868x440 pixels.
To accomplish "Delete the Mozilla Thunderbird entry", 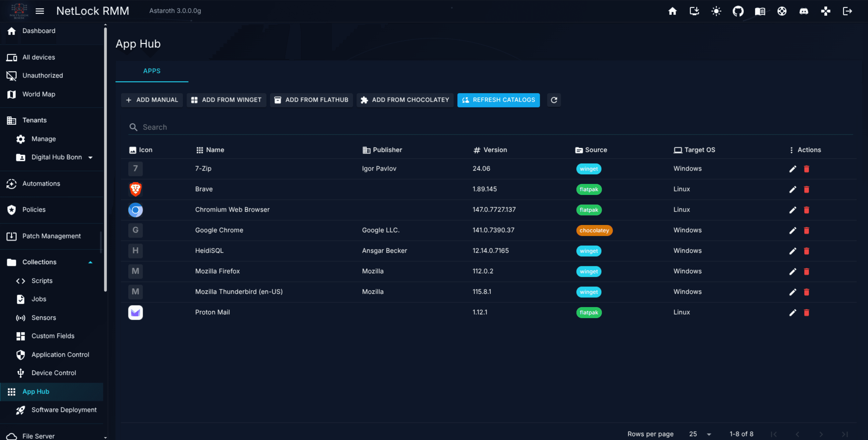I will pos(806,292).
